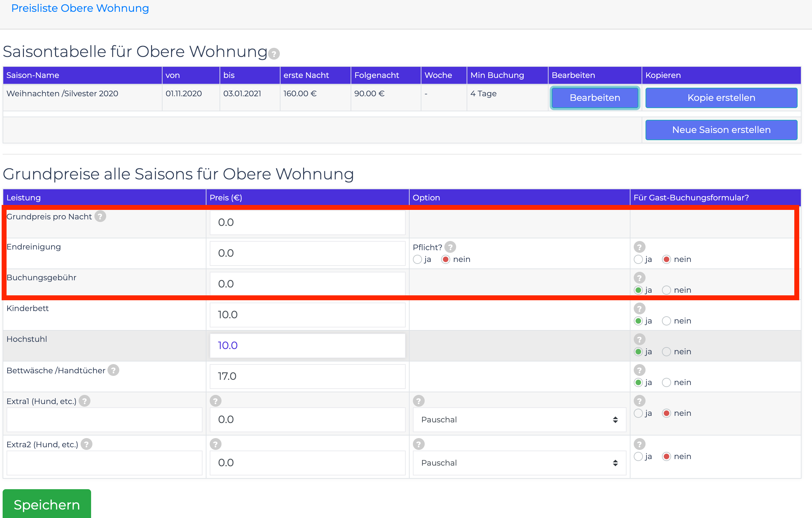Open Extra1 Pauschal option dropdown
This screenshot has height=518, width=812.
point(519,420)
